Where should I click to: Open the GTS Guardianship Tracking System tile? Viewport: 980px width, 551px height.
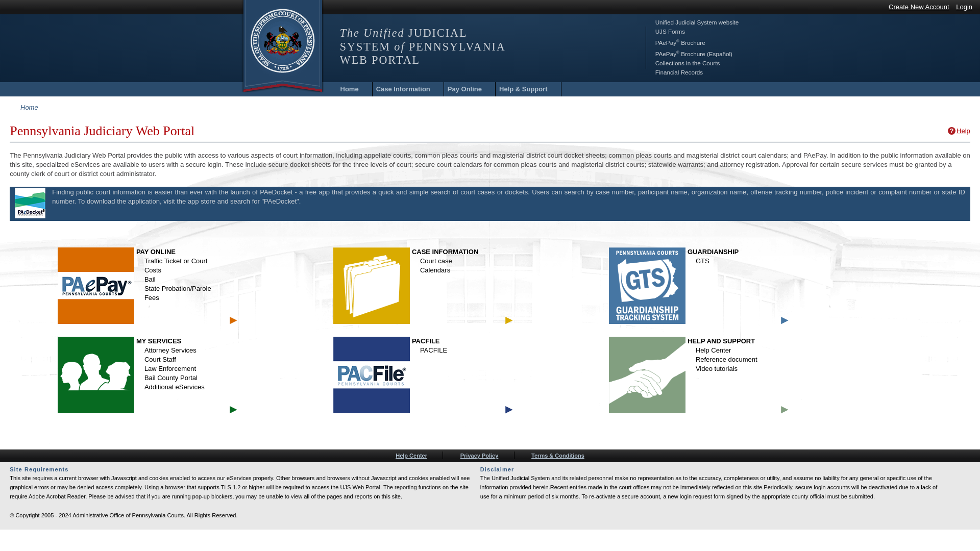[647, 286]
